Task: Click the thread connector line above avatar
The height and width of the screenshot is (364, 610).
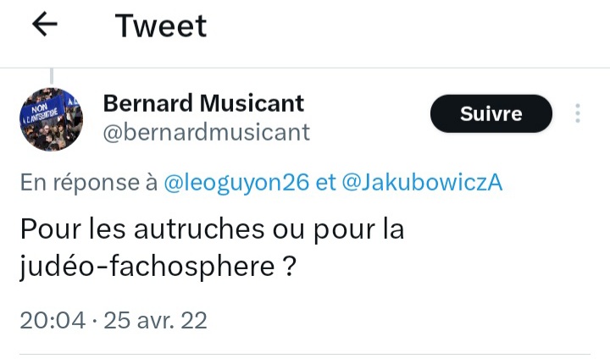Action: pos(52,76)
